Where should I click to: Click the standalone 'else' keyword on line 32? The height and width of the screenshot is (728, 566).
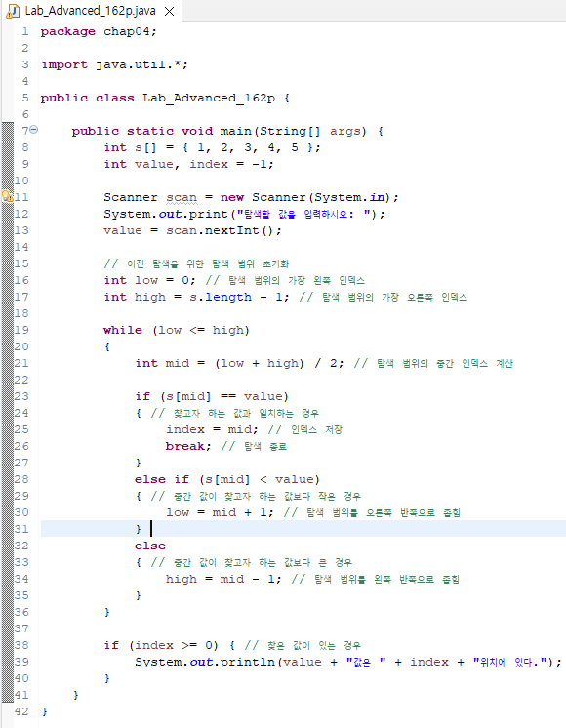[150, 546]
